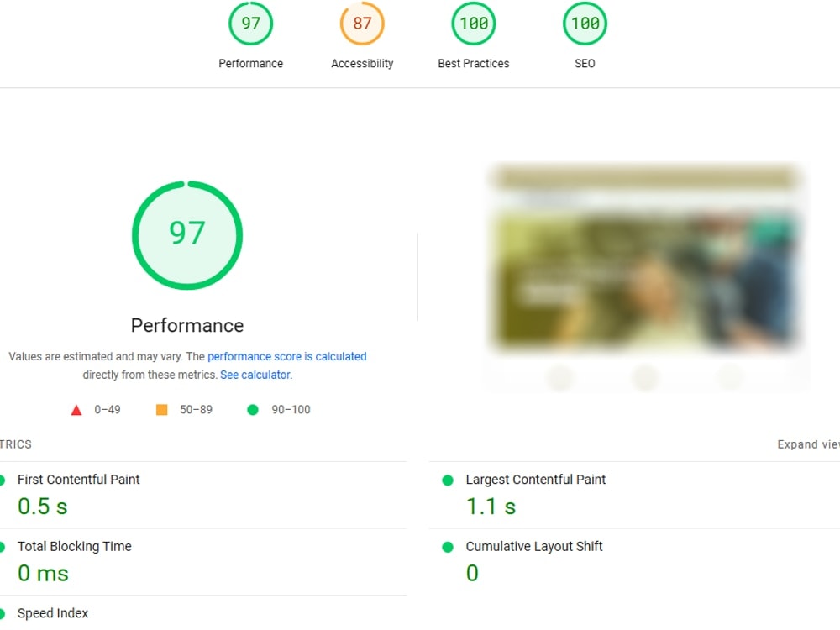840x630 pixels.
Task: Click the Total Blocking Time metric title
Action: (75, 547)
